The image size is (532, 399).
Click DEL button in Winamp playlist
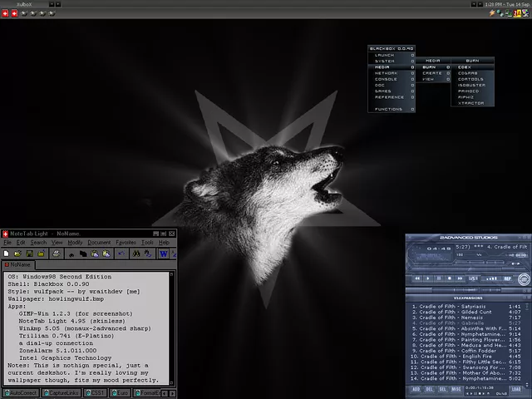(x=429, y=390)
